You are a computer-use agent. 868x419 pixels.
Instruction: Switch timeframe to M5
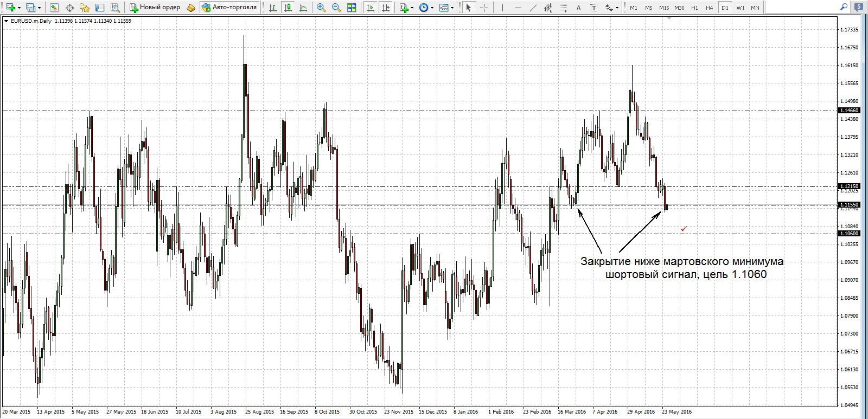[649, 8]
